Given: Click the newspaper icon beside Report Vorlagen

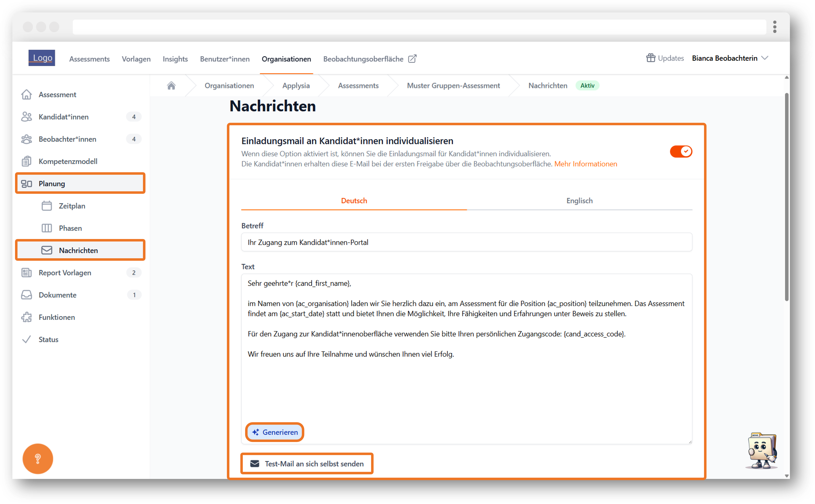Looking at the screenshot, I should click(27, 273).
